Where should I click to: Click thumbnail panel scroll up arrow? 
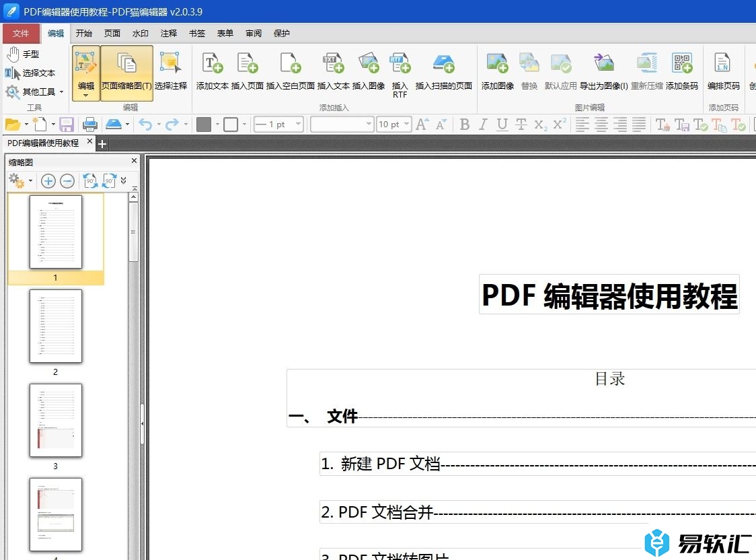(134, 197)
